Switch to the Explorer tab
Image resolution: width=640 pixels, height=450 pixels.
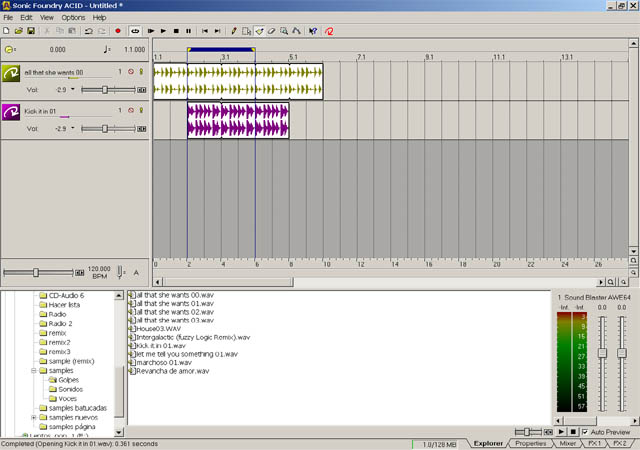488,443
